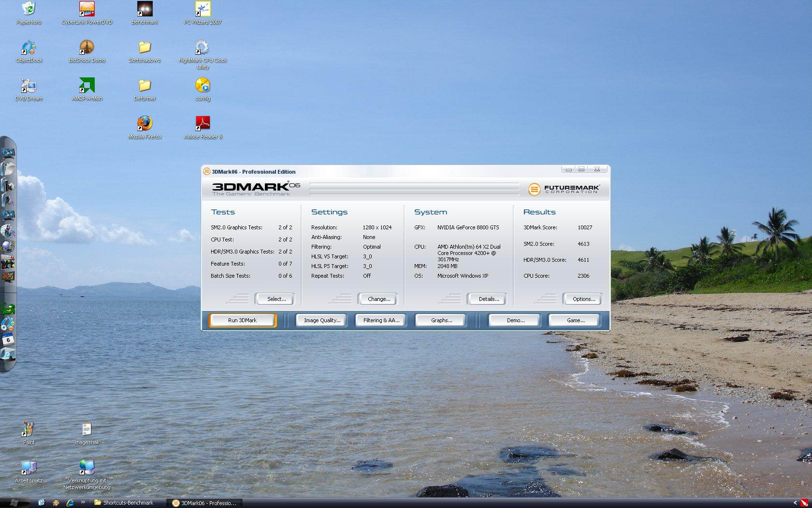Open the Arbeitsplatz desktop icon

click(x=29, y=472)
